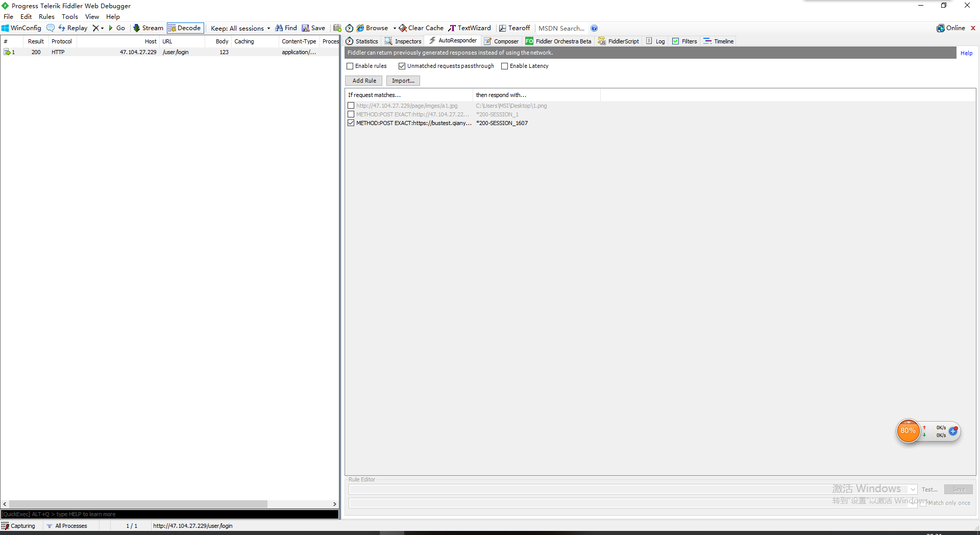Expand the Rule Editor match combo dropdown
This screenshot has height=535, width=980.
click(x=913, y=490)
